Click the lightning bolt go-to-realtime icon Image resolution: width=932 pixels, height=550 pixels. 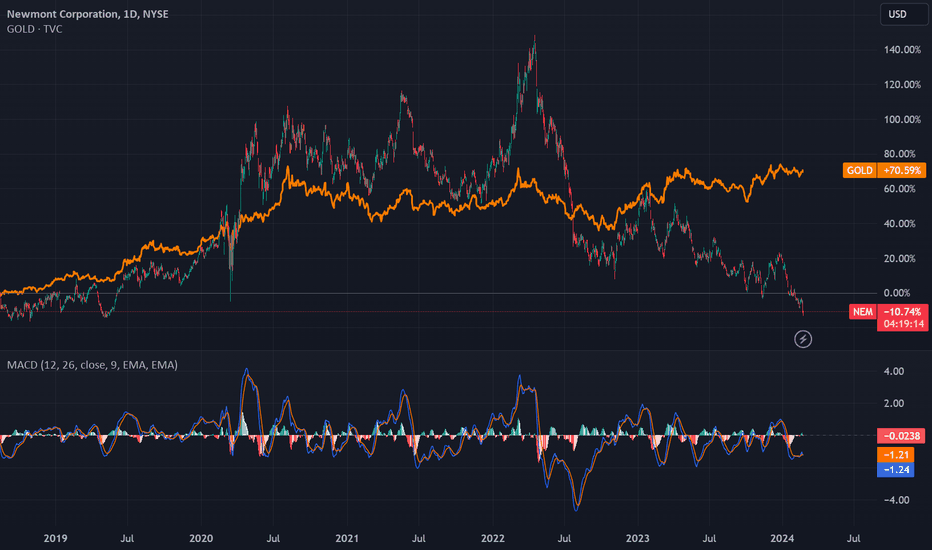pos(803,339)
